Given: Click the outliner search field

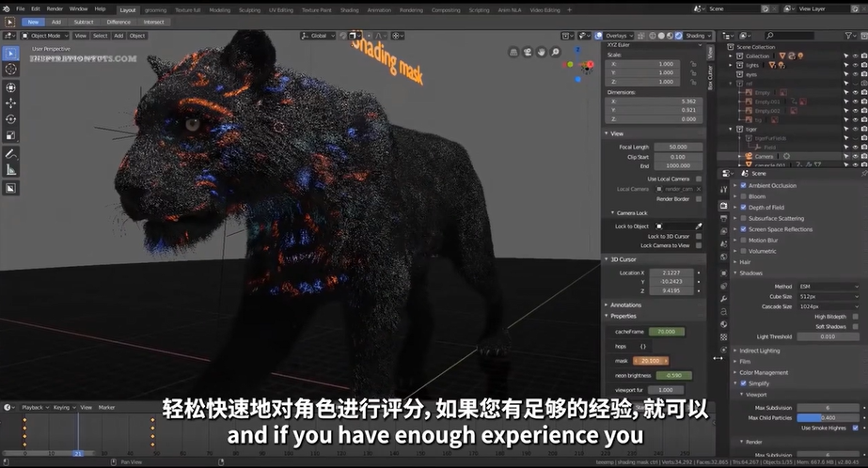Looking at the screenshot, I should pos(789,36).
